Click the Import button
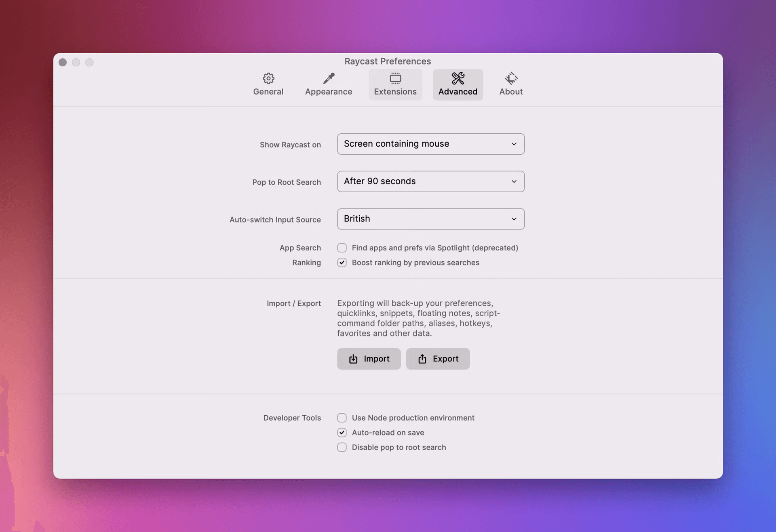Image resolution: width=776 pixels, height=532 pixels. [369, 359]
